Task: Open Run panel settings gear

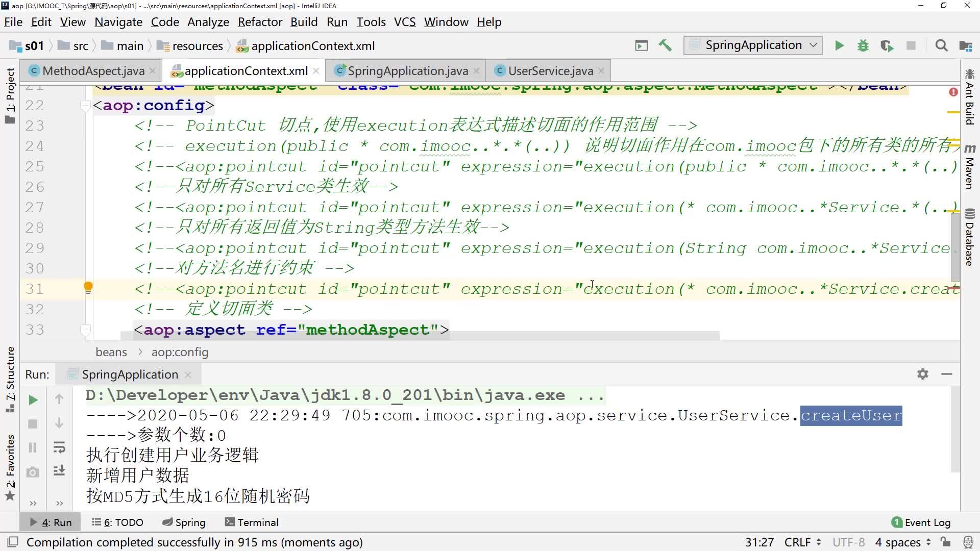Action: tap(922, 374)
